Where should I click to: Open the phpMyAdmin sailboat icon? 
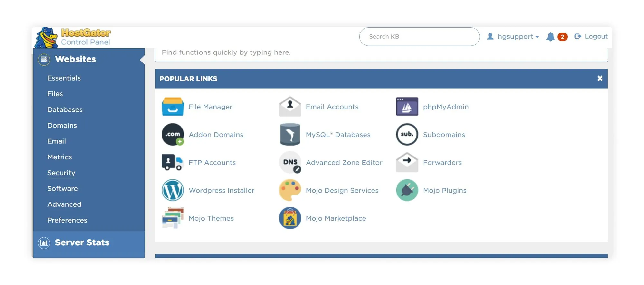click(x=407, y=107)
